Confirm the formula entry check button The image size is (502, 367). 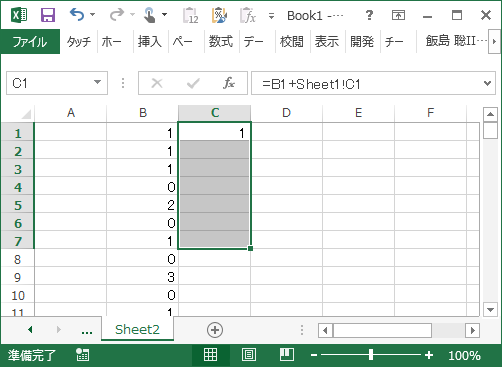(x=193, y=83)
